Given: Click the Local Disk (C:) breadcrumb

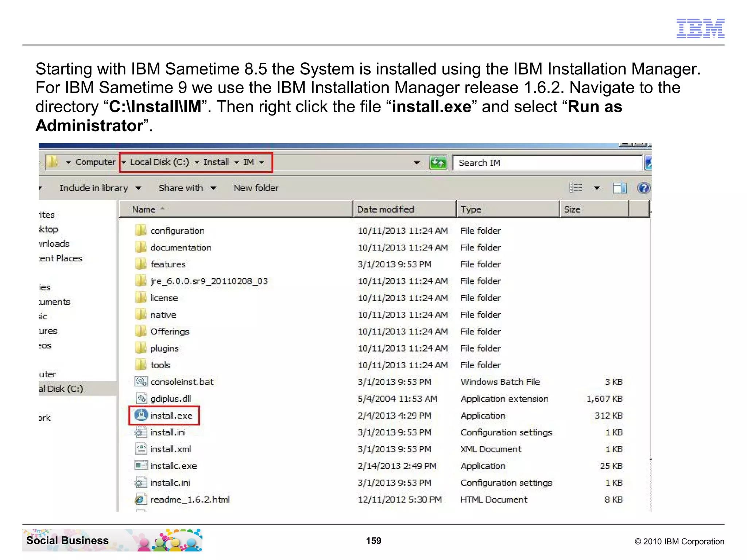Looking at the screenshot, I should [159, 162].
